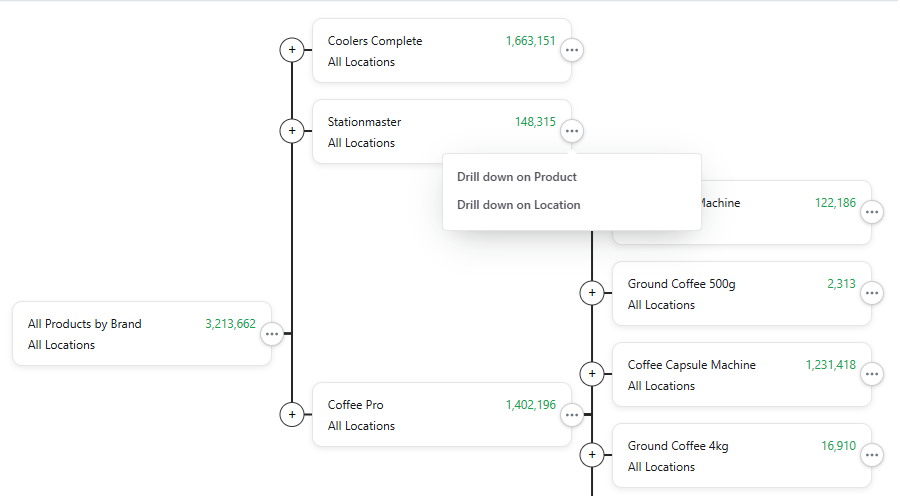Open more options for Coffee Capsule Machine
The width and height of the screenshot is (900, 496).
tap(872, 374)
